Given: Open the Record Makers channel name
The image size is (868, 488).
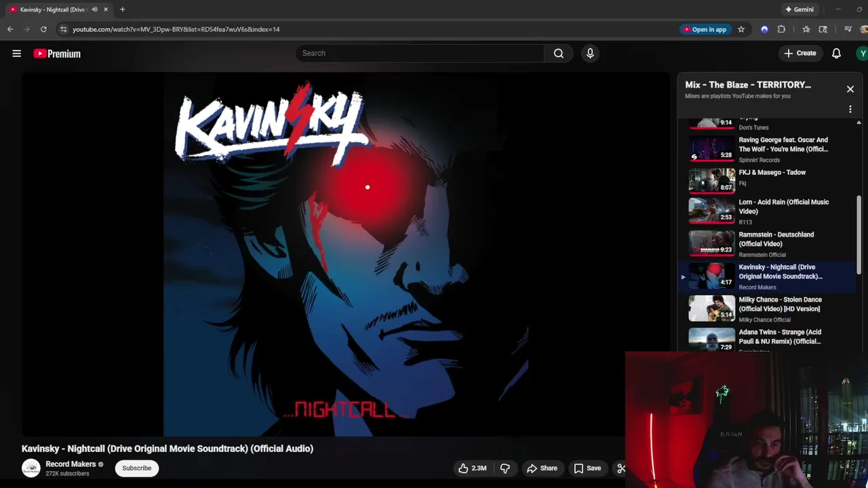Looking at the screenshot, I should pos(71,464).
